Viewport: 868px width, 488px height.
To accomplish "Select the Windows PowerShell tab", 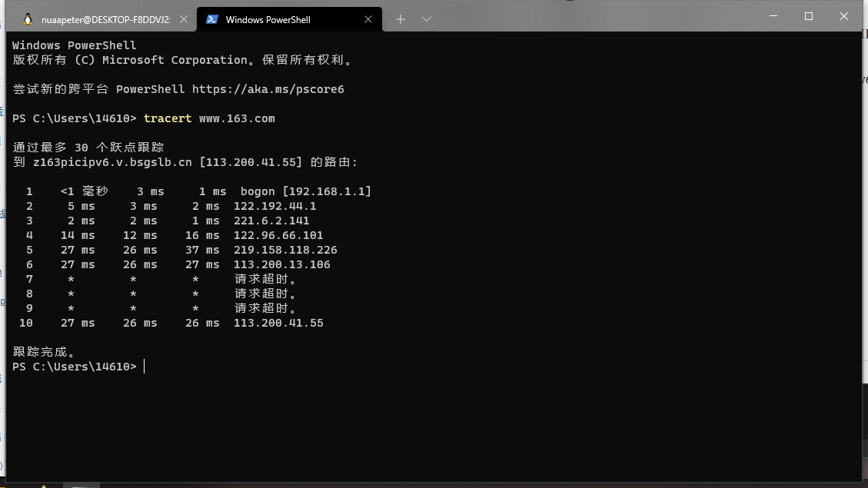I will tap(269, 18).
